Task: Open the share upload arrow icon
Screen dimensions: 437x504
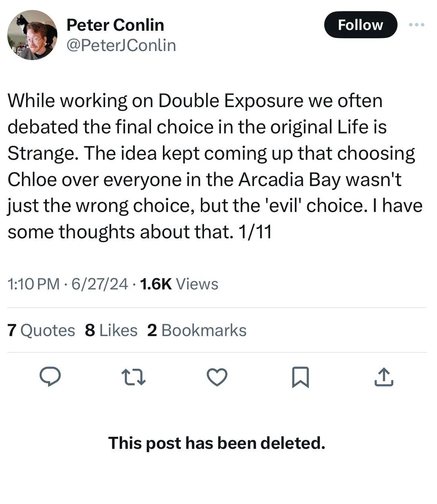Action: coord(384,377)
